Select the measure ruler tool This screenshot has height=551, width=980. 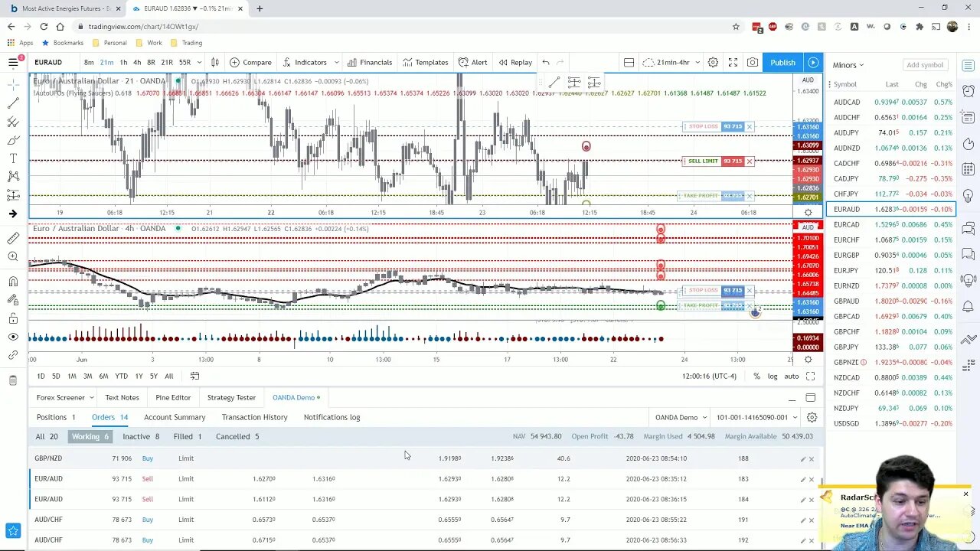click(x=13, y=238)
